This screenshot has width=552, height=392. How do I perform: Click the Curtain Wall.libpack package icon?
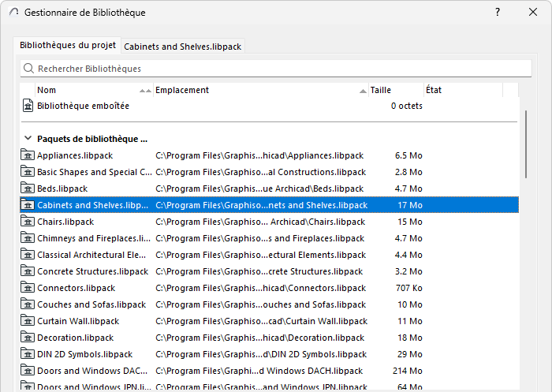click(28, 320)
